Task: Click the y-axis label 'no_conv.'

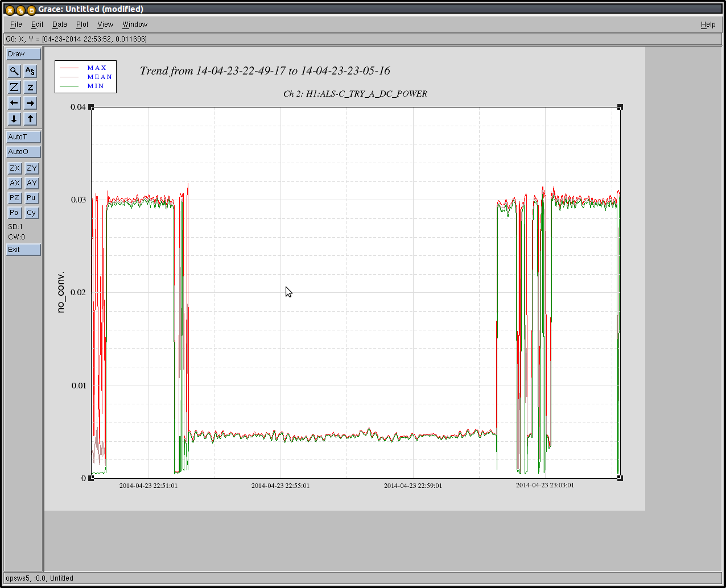Action: coord(61,292)
